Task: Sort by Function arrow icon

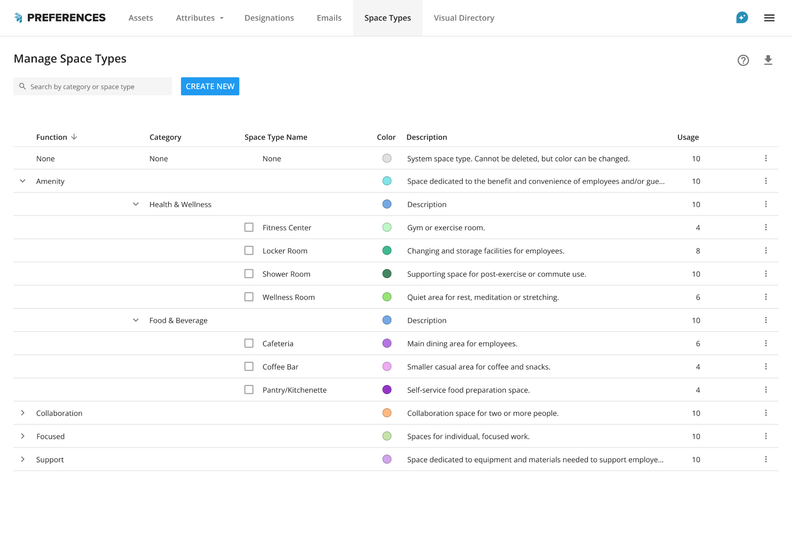Action: (74, 137)
